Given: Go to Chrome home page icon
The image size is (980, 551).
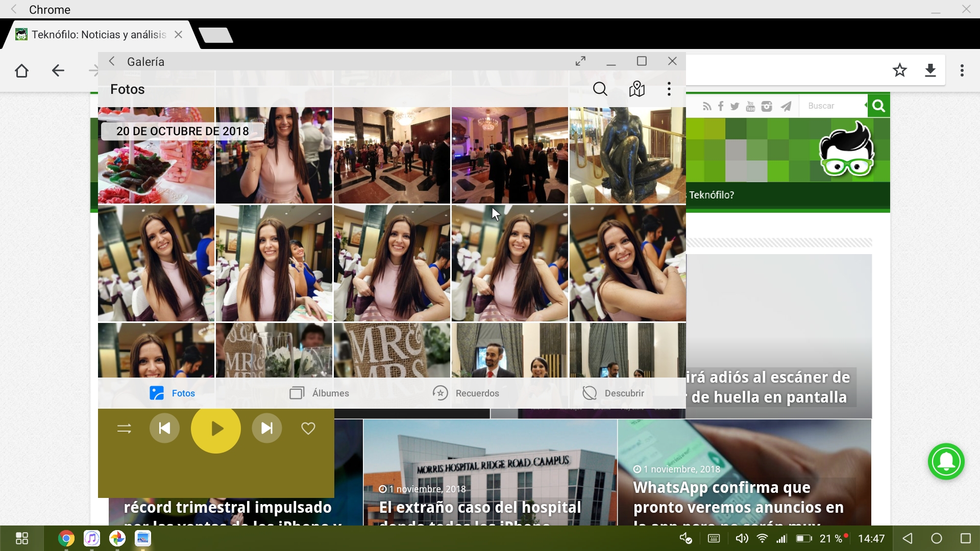Looking at the screenshot, I should (x=21, y=70).
